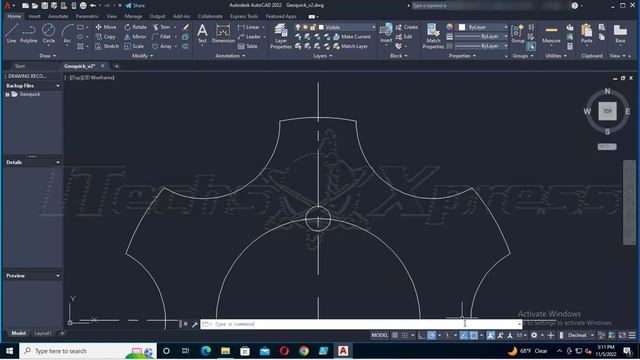Activate the Move command
This screenshot has height=360, width=640.
tap(106, 27)
